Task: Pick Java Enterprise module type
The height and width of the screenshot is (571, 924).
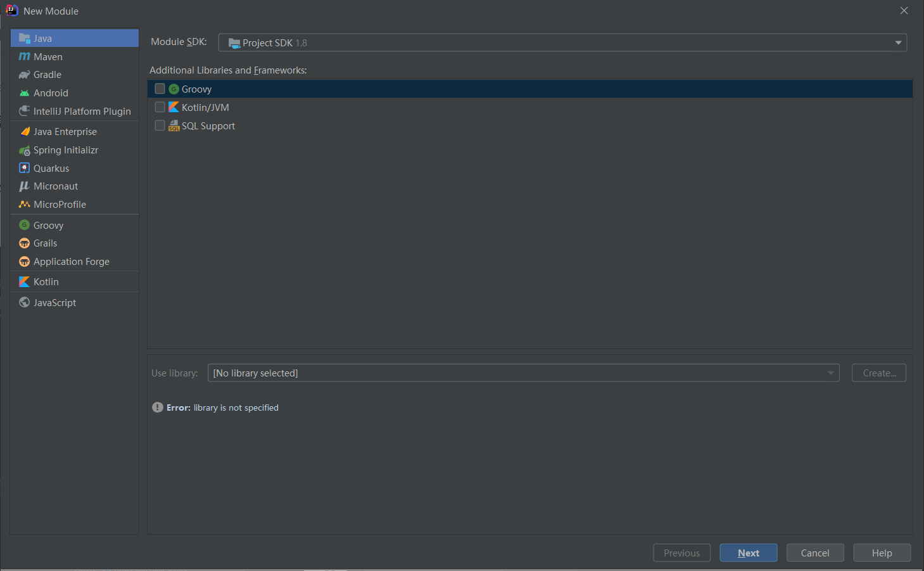Action: pyautogui.click(x=75, y=132)
